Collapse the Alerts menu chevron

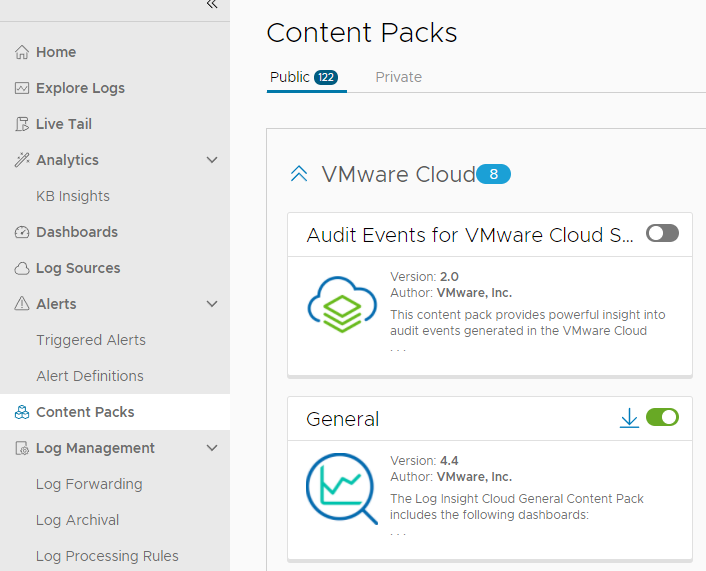click(212, 304)
